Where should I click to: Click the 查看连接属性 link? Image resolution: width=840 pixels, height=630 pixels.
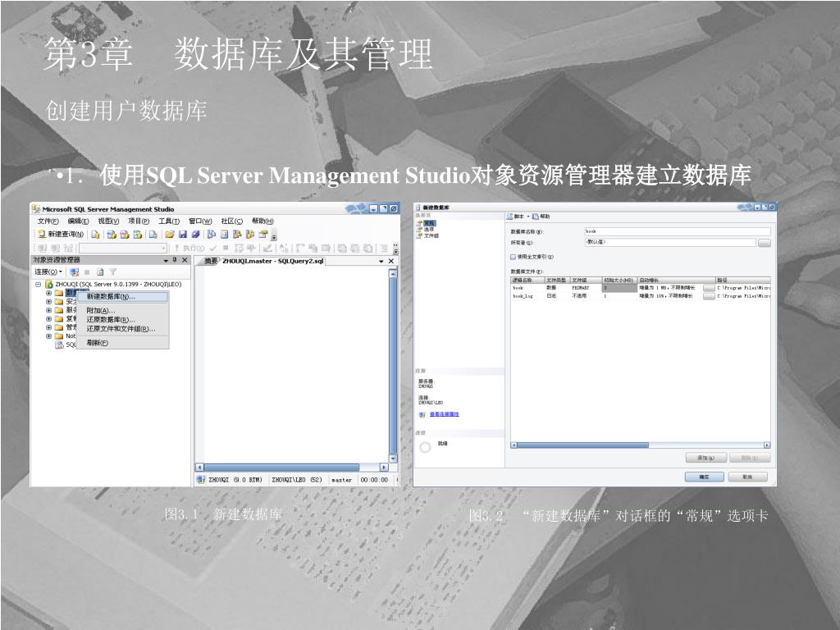[444, 414]
